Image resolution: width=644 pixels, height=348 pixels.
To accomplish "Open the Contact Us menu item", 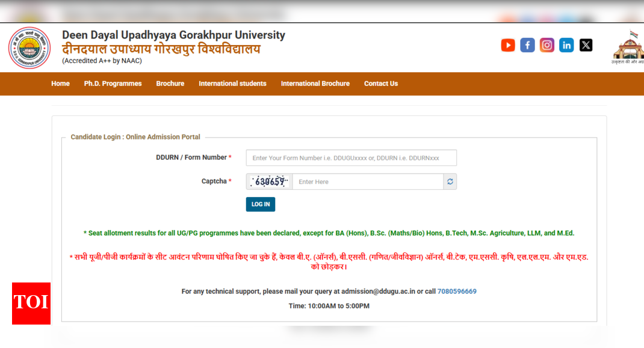I will point(381,84).
